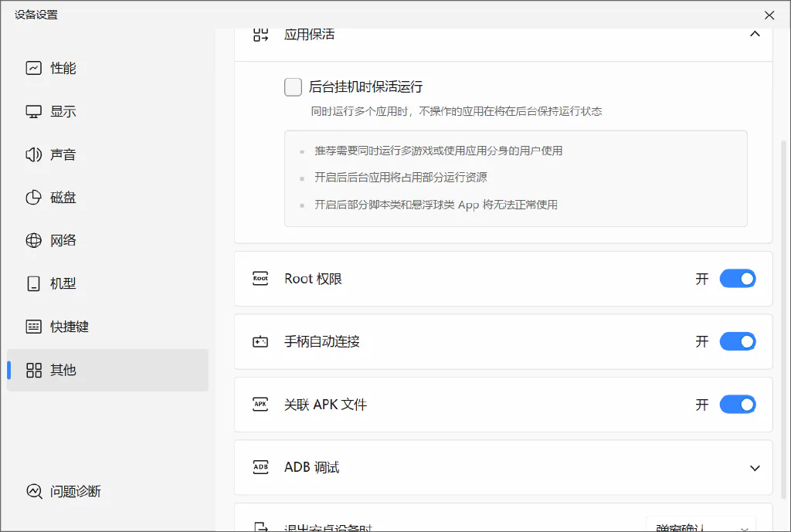Open the 磁盘 settings tab
The height and width of the screenshot is (532, 791).
pyautogui.click(x=107, y=197)
